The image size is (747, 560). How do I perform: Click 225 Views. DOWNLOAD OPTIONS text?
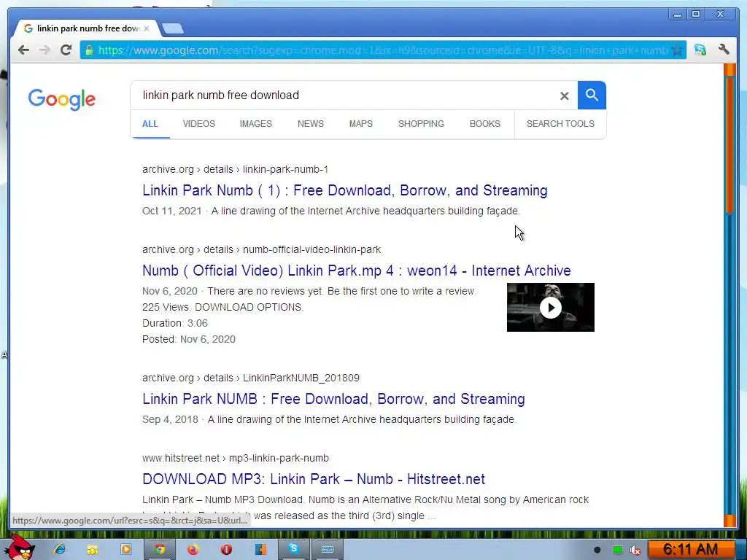(x=222, y=307)
